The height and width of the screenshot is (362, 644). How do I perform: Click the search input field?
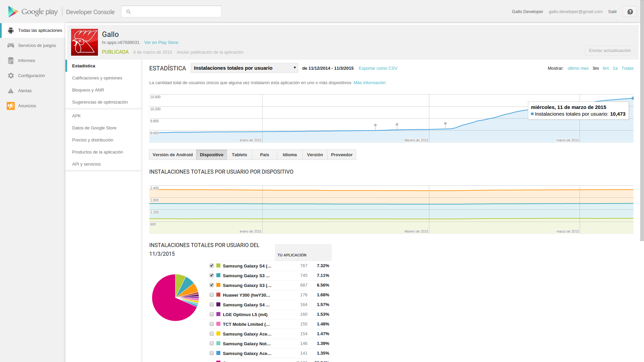175,12
